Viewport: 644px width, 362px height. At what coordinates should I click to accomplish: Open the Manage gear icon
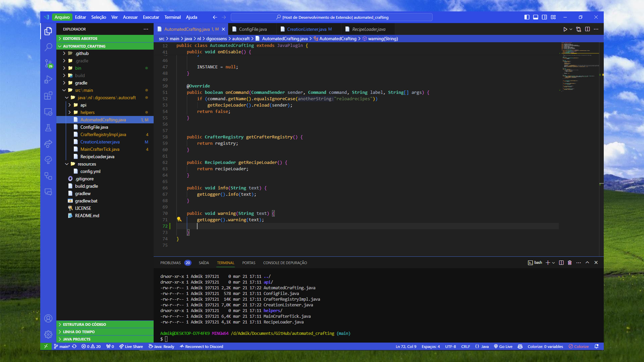[48, 334]
